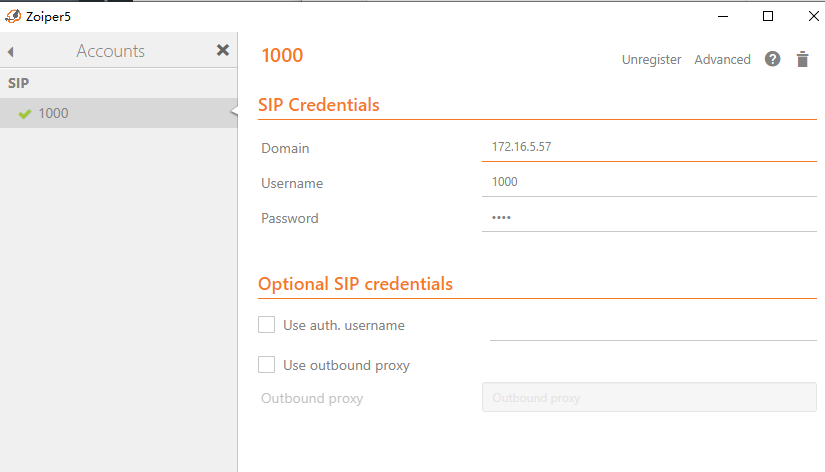Click the Unregister link
The height and width of the screenshot is (472, 825).
651,59
